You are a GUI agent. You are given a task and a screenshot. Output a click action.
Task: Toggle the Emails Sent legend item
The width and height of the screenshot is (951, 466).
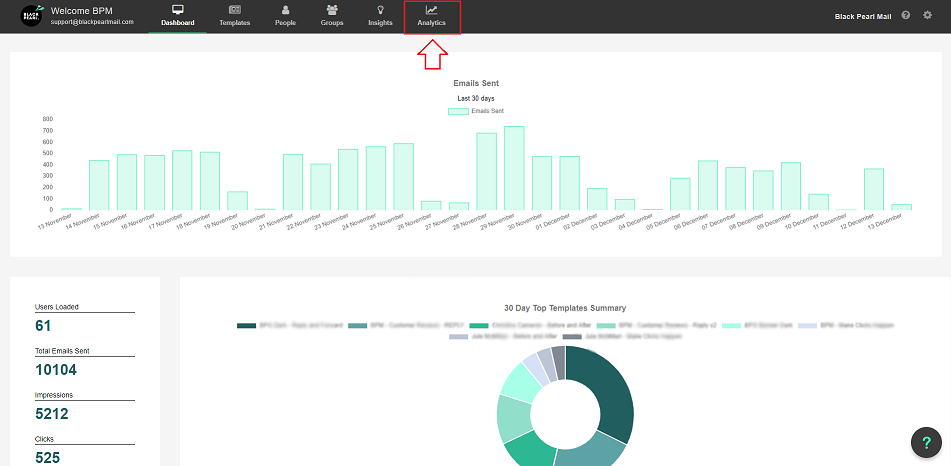(478, 112)
